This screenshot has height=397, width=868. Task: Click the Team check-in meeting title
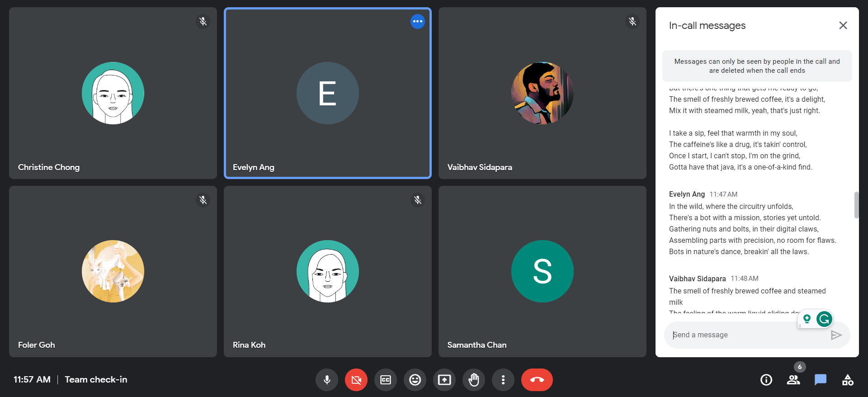pos(96,379)
